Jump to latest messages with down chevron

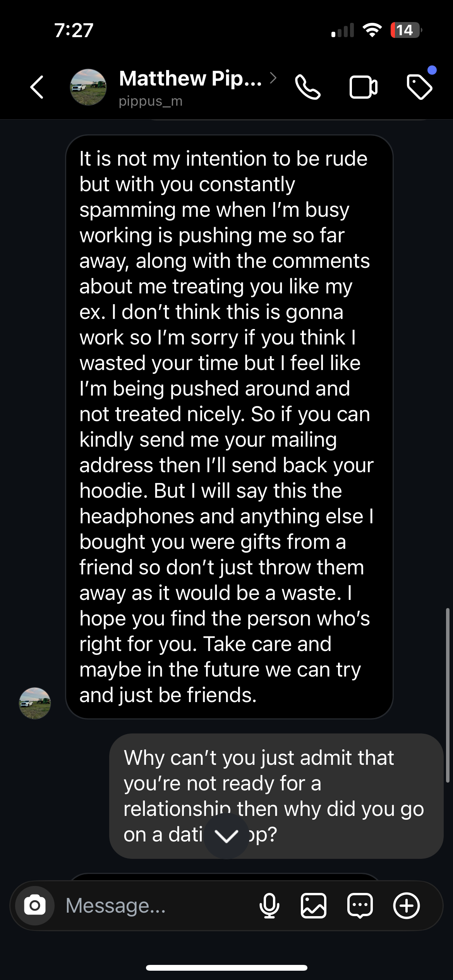(226, 836)
